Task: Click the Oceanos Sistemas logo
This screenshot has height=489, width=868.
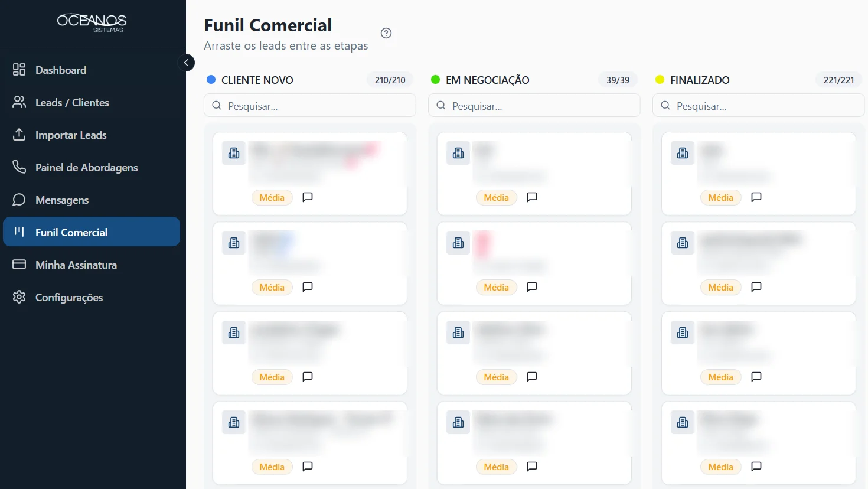Action: click(x=92, y=22)
